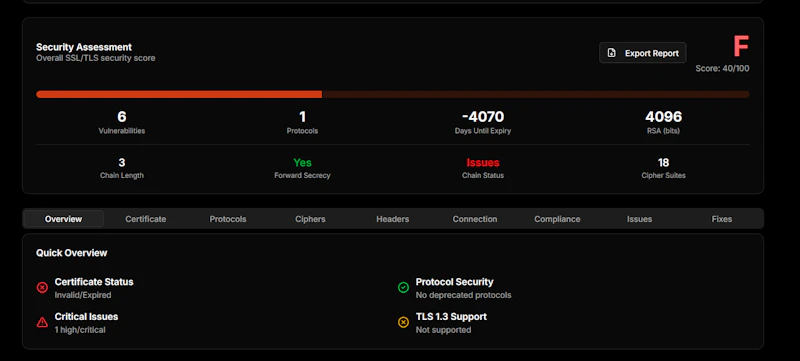Click the 'Protocol Security' title
This screenshot has width=800, height=361.
tap(455, 282)
